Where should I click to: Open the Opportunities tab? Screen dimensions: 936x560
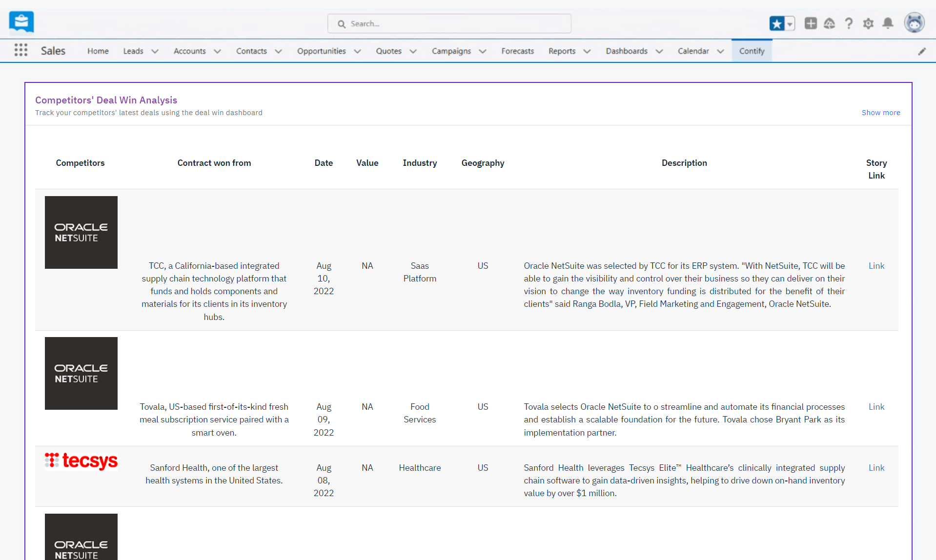click(x=322, y=51)
